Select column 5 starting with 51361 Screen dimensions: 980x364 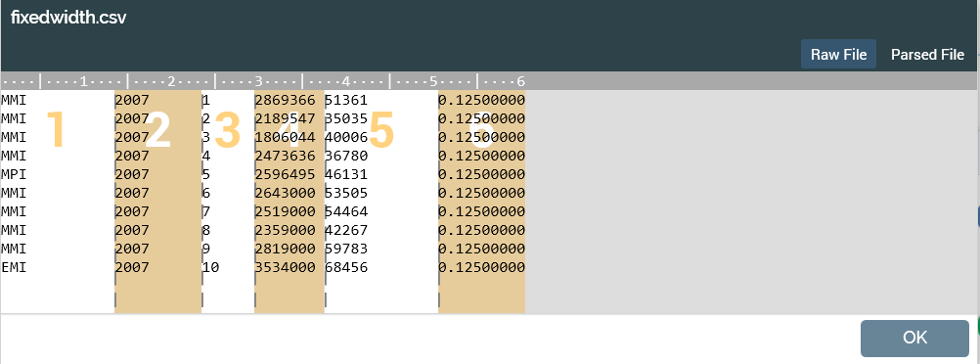coord(381,202)
